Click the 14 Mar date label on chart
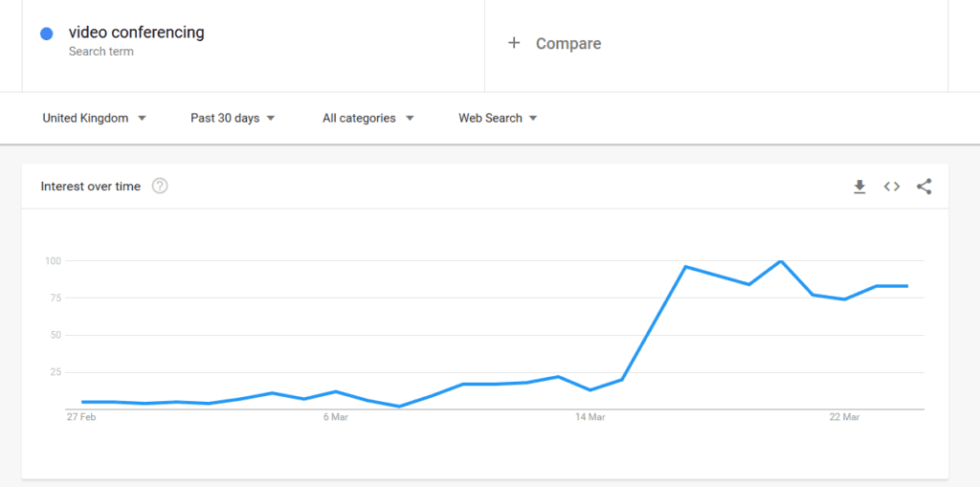Screen dimensions: 980x487 (590, 417)
